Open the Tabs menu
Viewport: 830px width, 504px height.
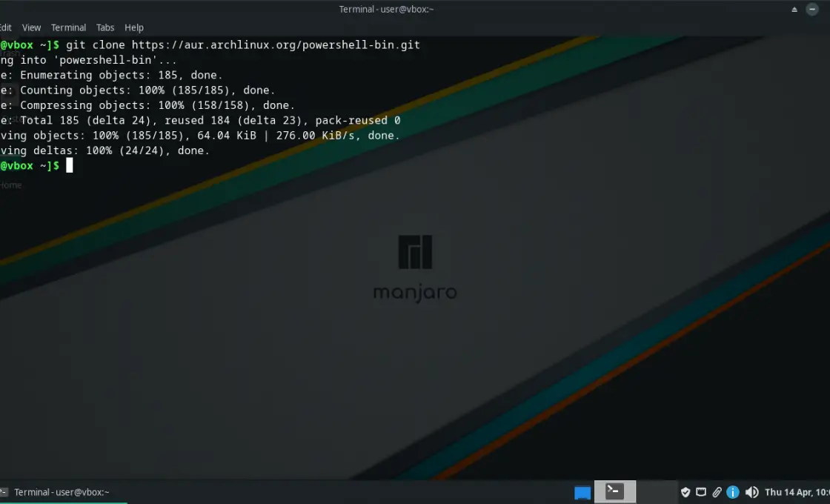(x=104, y=27)
